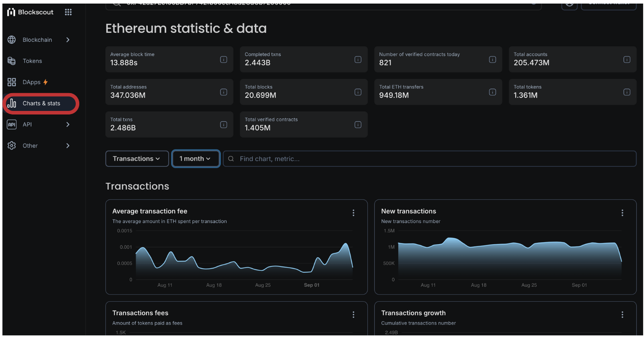Viewport: 644px width, 339px height.
Task: Show info for Total tokens
Action: [x=627, y=92]
